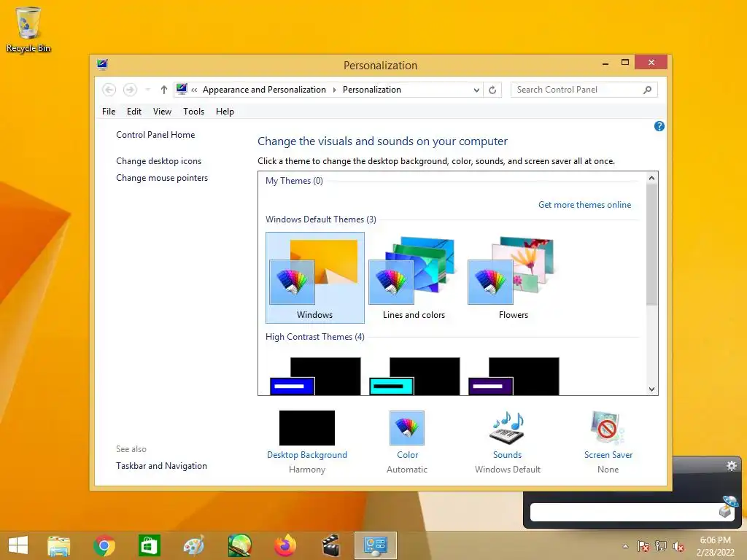This screenshot has width=747, height=560.
Task: Click the Action Center flag tray icon
Action: pyautogui.click(x=643, y=546)
